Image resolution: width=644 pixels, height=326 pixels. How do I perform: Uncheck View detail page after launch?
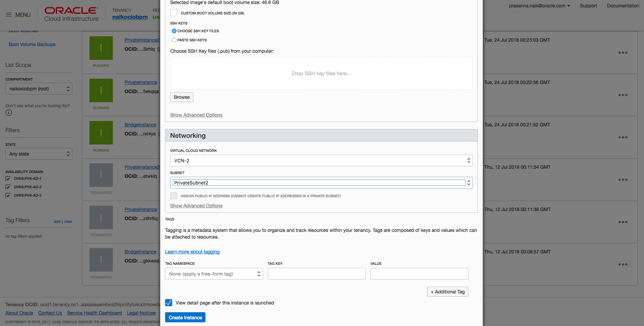coord(169,303)
